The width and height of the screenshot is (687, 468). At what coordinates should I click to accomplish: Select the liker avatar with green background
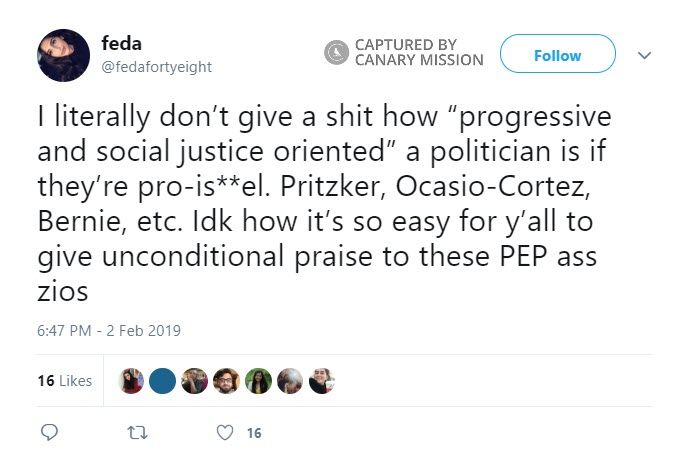click(258, 381)
